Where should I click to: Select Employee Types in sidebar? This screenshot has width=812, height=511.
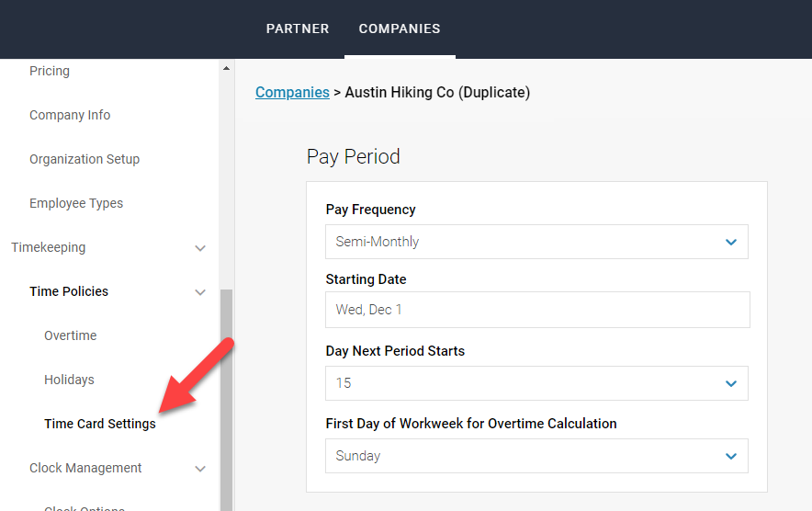coord(76,203)
